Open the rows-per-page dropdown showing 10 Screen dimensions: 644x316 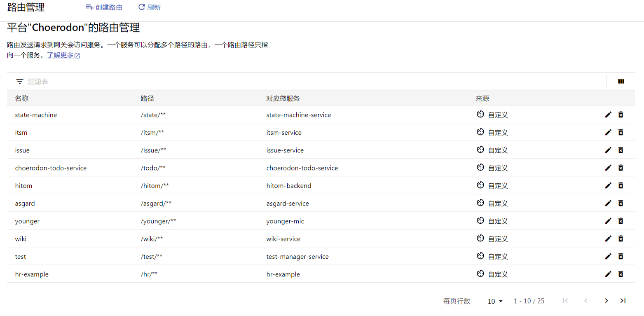(495, 301)
